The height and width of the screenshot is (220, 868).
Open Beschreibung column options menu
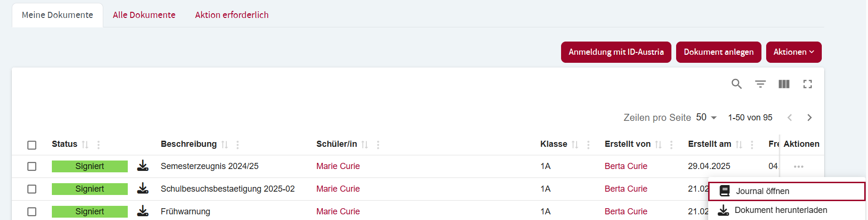click(238, 144)
